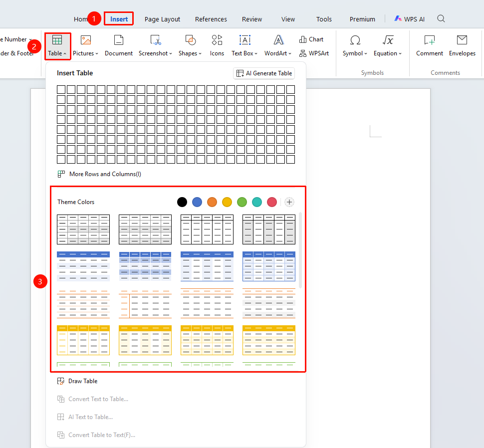Insert a Text Box

(x=244, y=45)
